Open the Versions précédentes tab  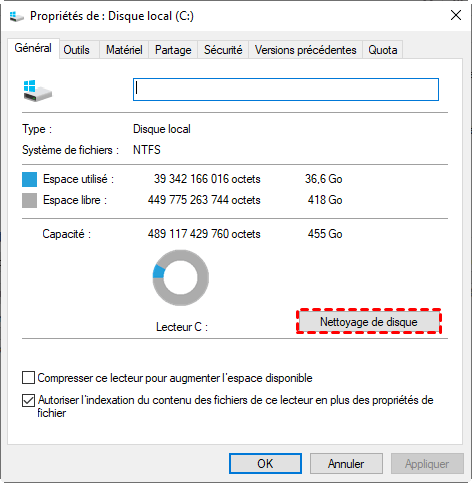pos(306,50)
